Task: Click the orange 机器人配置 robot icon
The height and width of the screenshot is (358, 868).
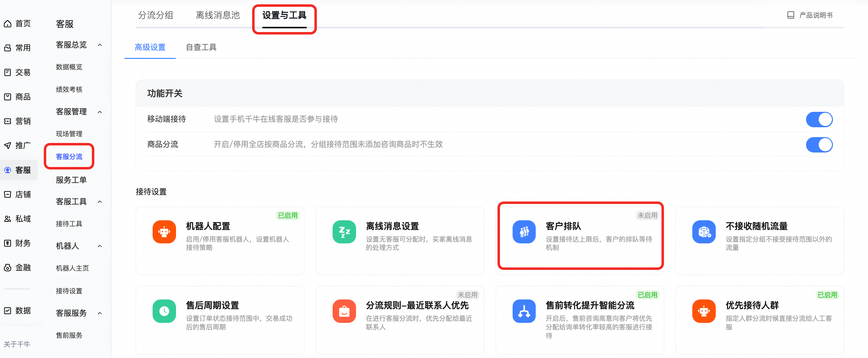Action: click(x=164, y=232)
